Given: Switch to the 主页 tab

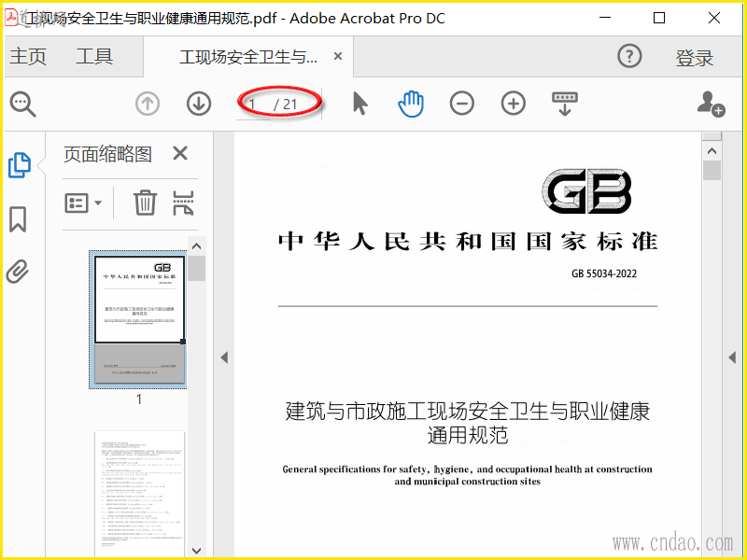Looking at the screenshot, I should pos(28,57).
